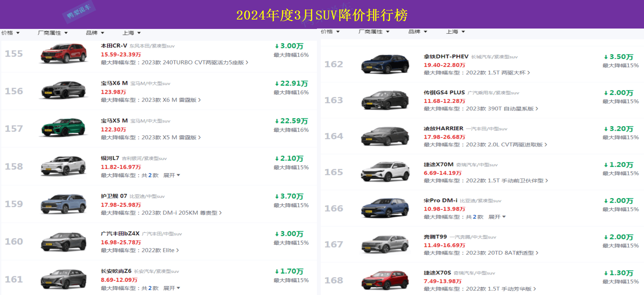
Task: Click the rank number 168
Action: pos(334,281)
